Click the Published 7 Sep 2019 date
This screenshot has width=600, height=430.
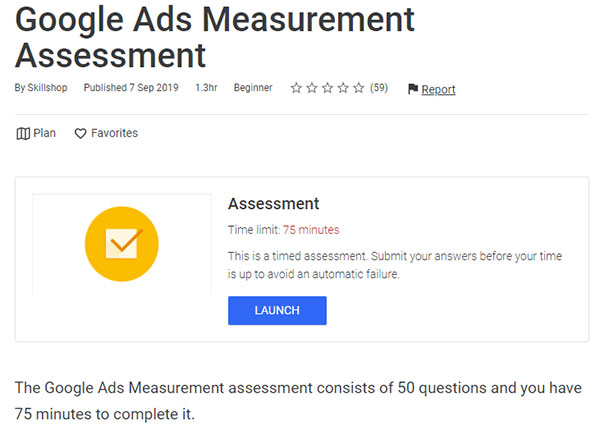coord(131,88)
